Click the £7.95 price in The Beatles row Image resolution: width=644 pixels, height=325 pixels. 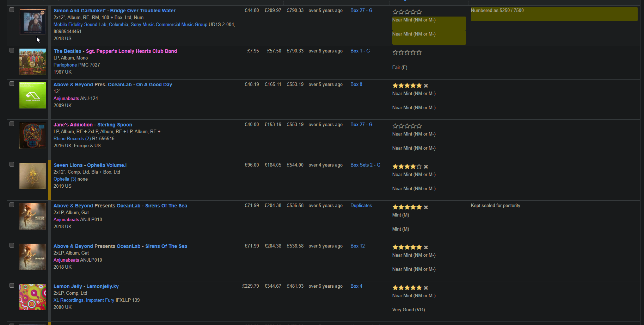pyautogui.click(x=253, y=51)
